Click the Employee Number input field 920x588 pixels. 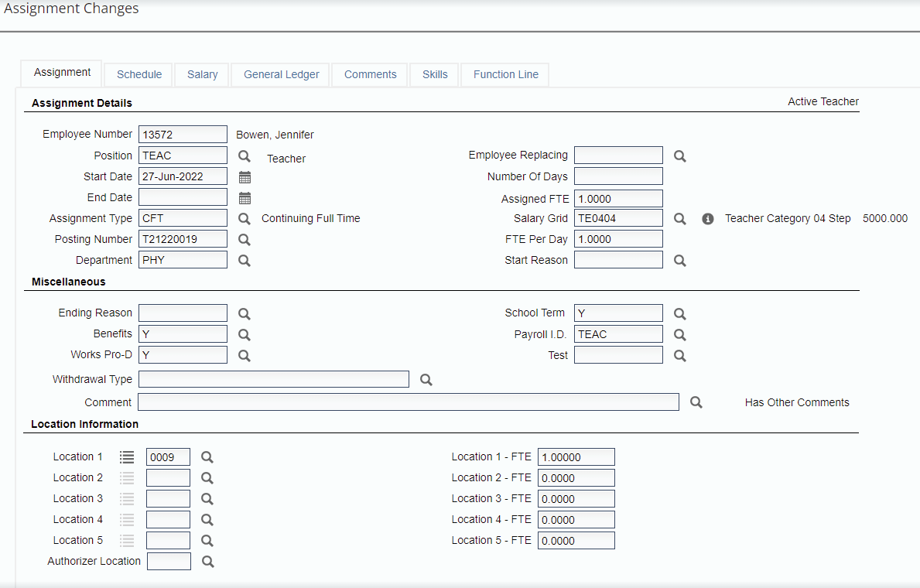click(x=183, y=135)
